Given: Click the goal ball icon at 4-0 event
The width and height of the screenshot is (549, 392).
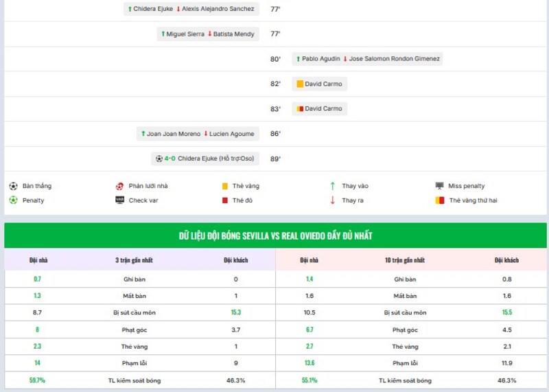Looking at the screenshot, I should pyautogui.click(x=159, y=159).
